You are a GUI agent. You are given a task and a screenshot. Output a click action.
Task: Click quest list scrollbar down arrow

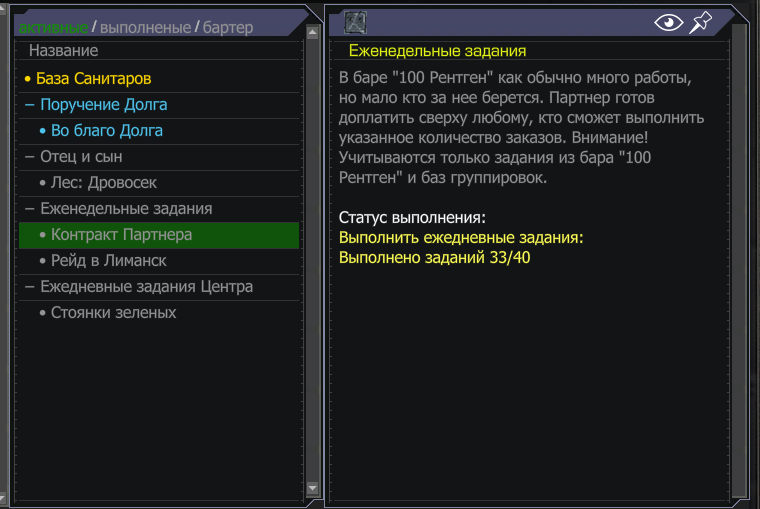click(x=311, y=489)
